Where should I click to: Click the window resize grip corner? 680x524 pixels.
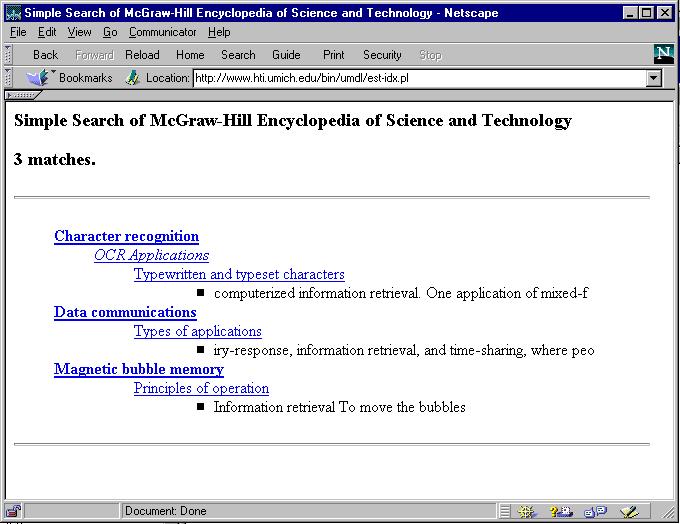668,512
